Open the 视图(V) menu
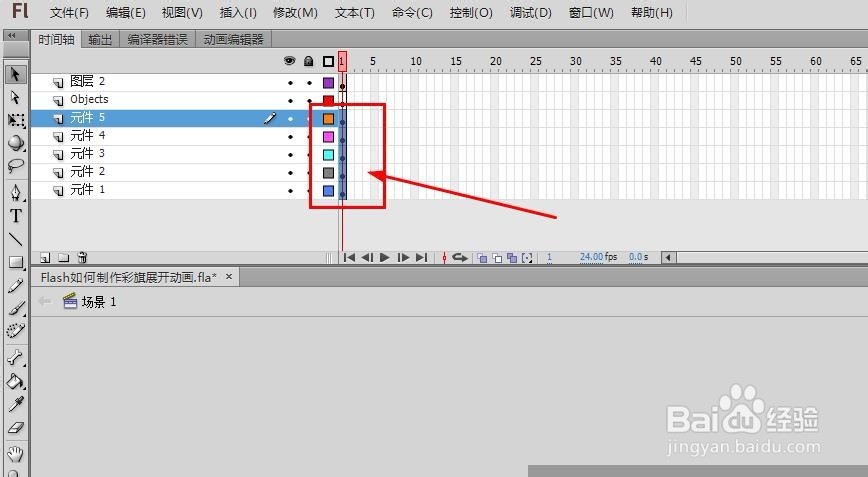This screenshot has height=477, width=868. tap(182, 13)
